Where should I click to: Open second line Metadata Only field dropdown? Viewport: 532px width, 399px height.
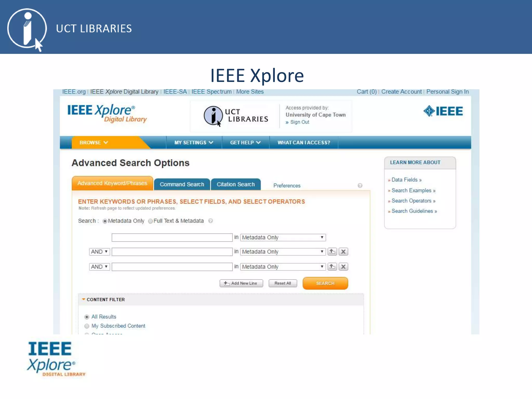tap(283, 252)
